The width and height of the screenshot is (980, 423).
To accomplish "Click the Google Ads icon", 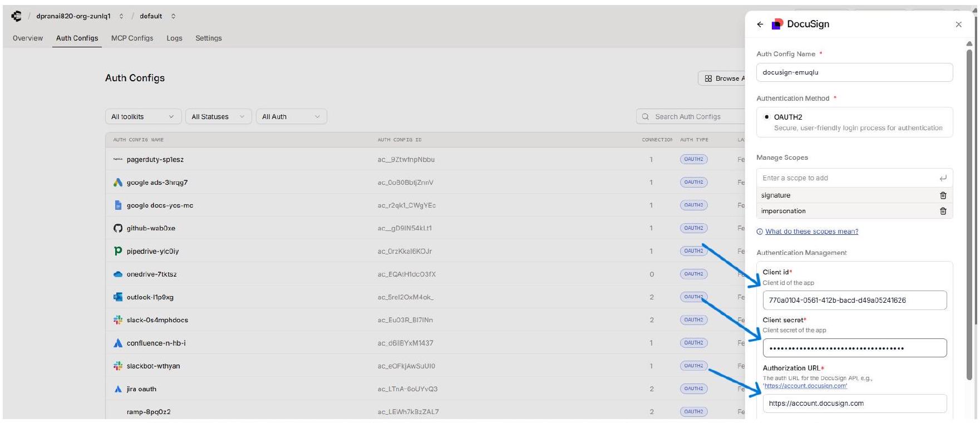I will (117, 183).
